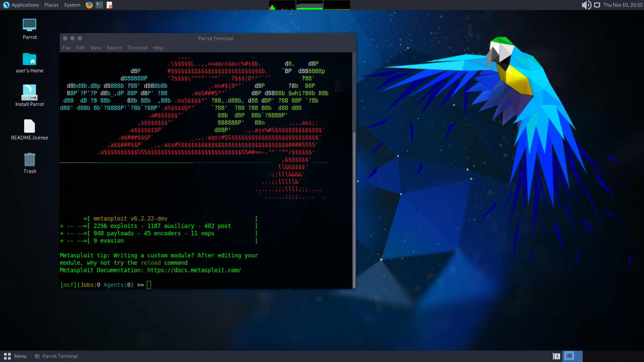
Task: Click the Menu button in the bottom panel
Action: [x=15, y=356]
